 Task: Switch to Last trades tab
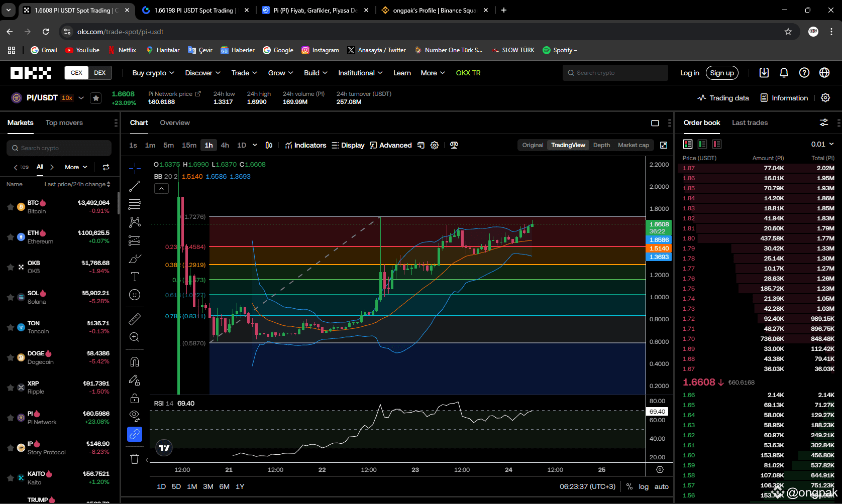click(x=750, y=122)
